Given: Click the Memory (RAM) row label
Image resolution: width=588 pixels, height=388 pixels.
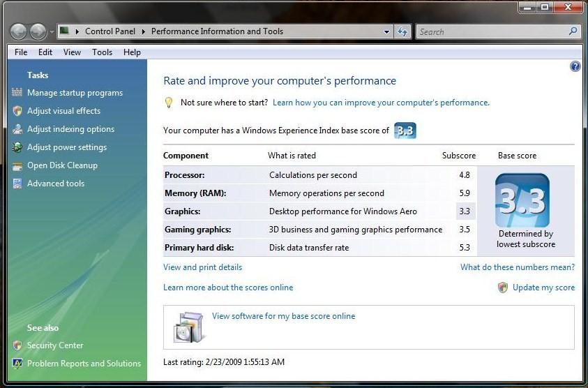Looking at the screenshot, I should click(x=195, y=193).
